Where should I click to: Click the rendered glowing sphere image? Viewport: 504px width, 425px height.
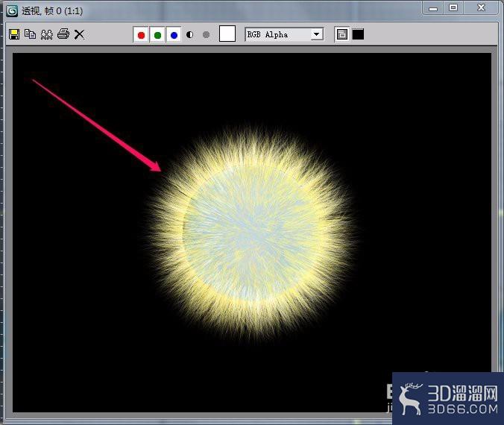[251, 233]
